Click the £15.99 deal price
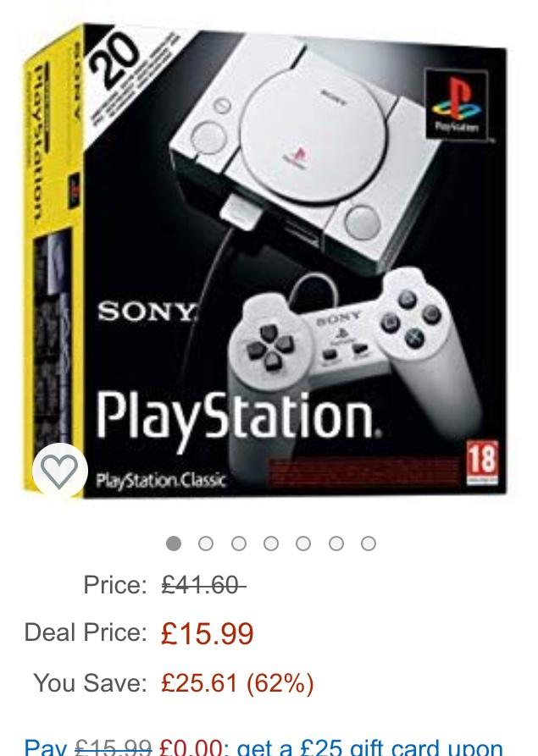This screenshot has height=756, width=538. pos(207,633)
